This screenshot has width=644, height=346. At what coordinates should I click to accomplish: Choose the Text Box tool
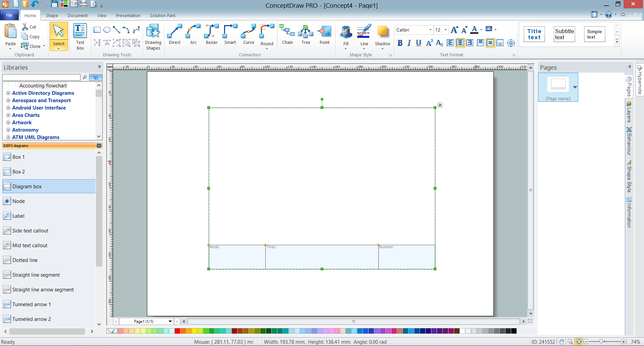[x=80, y=36]
